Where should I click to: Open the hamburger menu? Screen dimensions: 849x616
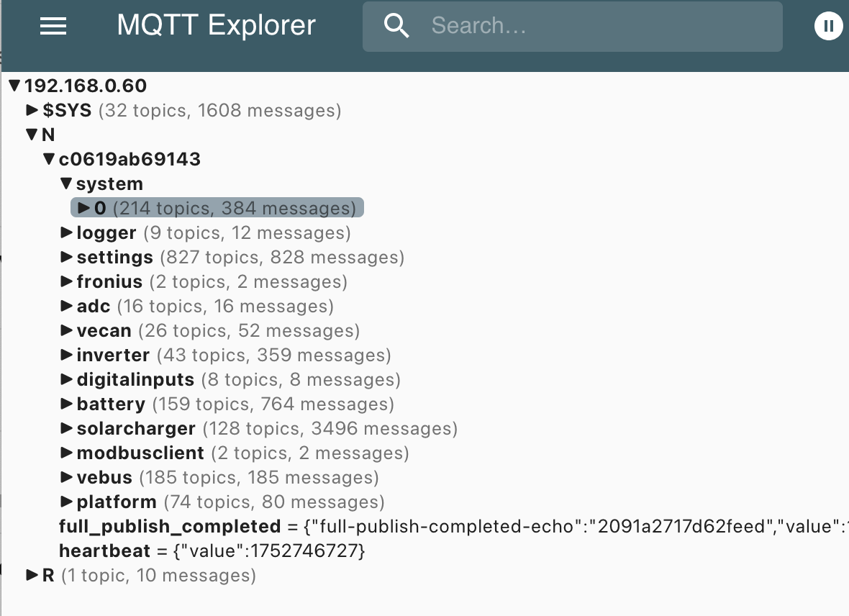click(x=53, y=27)
